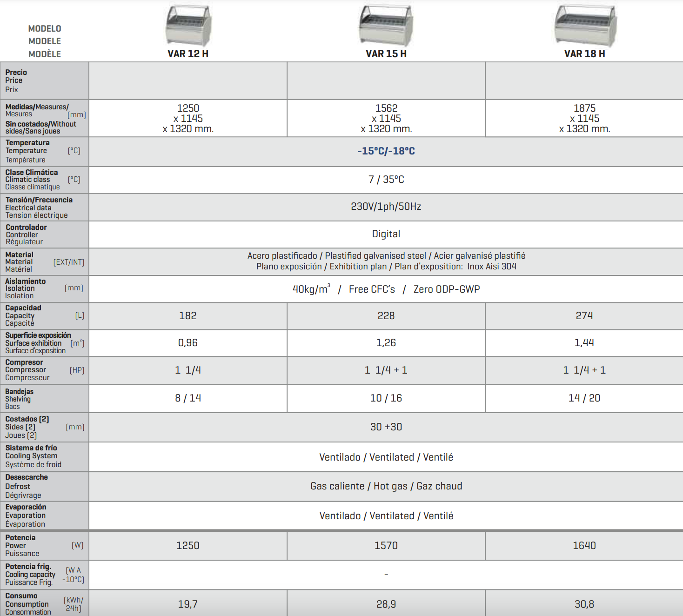Select the 7 / 35°C climatic class value
The width and height of the screenshot is (683, 616).
(x=386, y=180)
